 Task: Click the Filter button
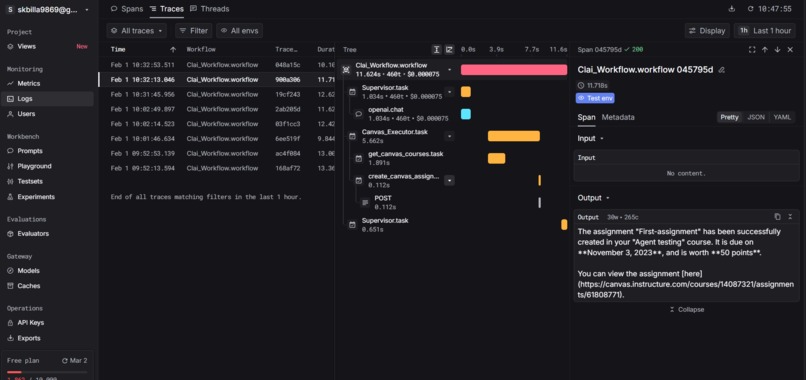point(193,31)
